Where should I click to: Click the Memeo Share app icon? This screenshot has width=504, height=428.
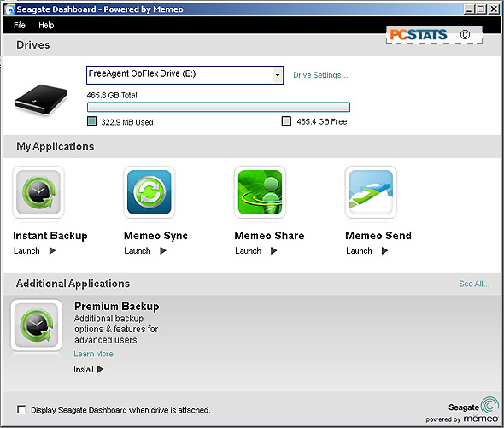260,192
